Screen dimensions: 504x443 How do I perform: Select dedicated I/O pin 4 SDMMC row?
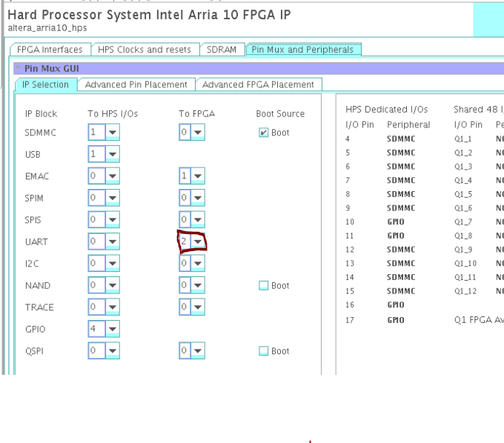[x=380, y=139]
